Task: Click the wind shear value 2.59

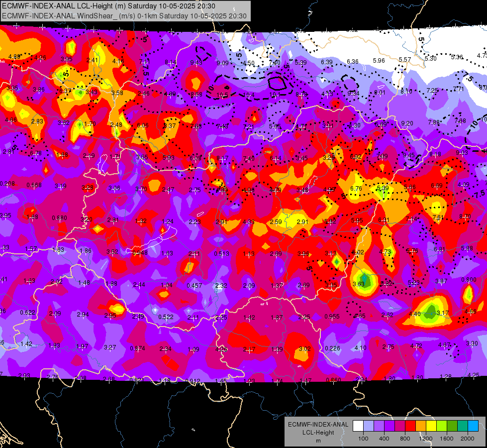Action: click(276, 222)
